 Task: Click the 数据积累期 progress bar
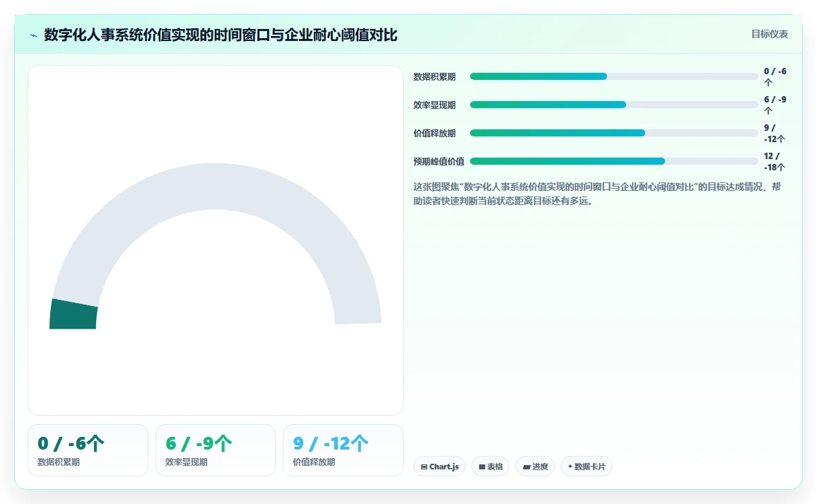(613, 76)
